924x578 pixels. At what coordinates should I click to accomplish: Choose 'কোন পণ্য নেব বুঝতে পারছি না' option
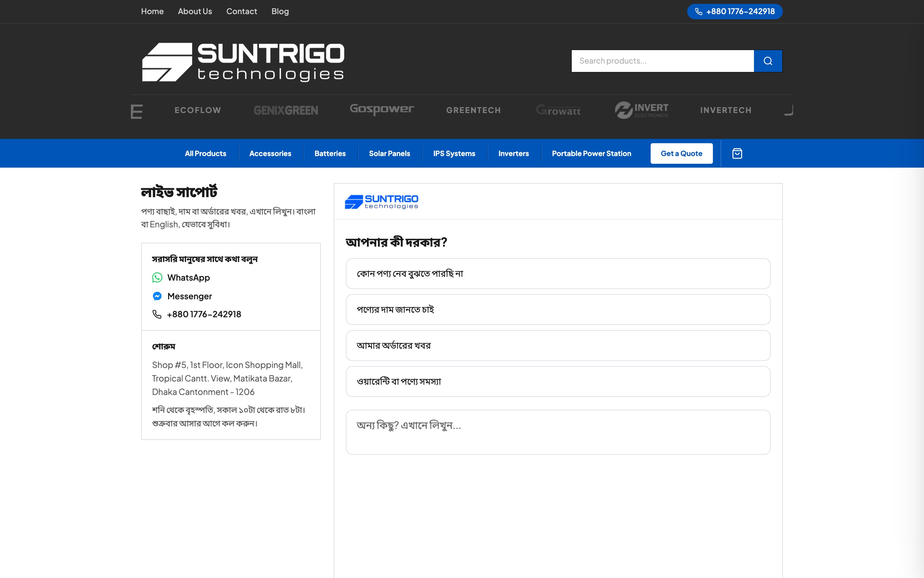click(558, 274)
